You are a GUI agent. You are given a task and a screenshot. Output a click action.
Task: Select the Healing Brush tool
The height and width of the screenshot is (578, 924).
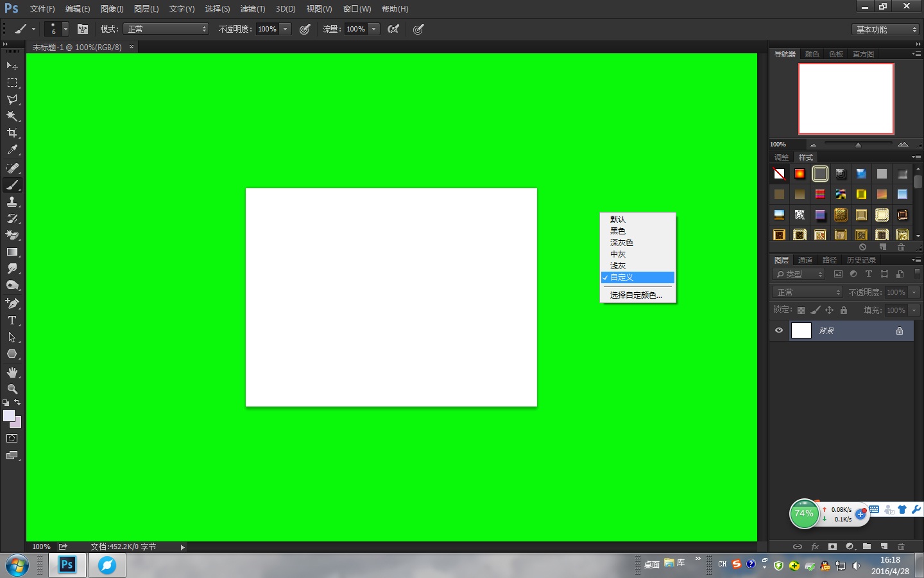point(12,168)
